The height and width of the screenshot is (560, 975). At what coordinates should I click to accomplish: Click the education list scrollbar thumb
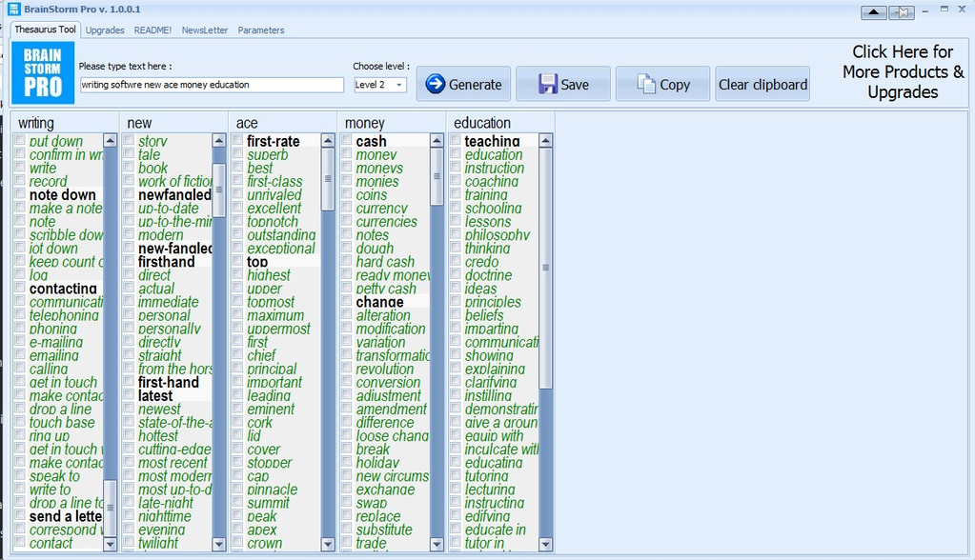coord(545,268)
